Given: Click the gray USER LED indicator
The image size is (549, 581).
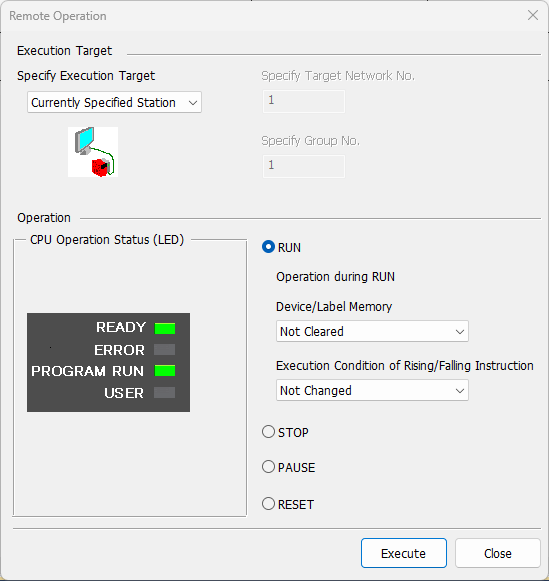Looking at the screenshot, I should coord(164,392).
